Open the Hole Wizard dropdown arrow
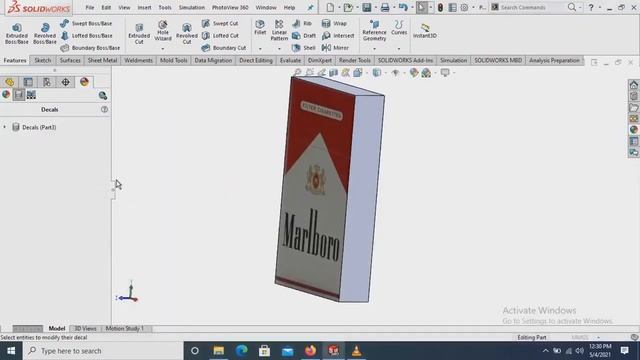The image size is (640, 360). point(162,49)
